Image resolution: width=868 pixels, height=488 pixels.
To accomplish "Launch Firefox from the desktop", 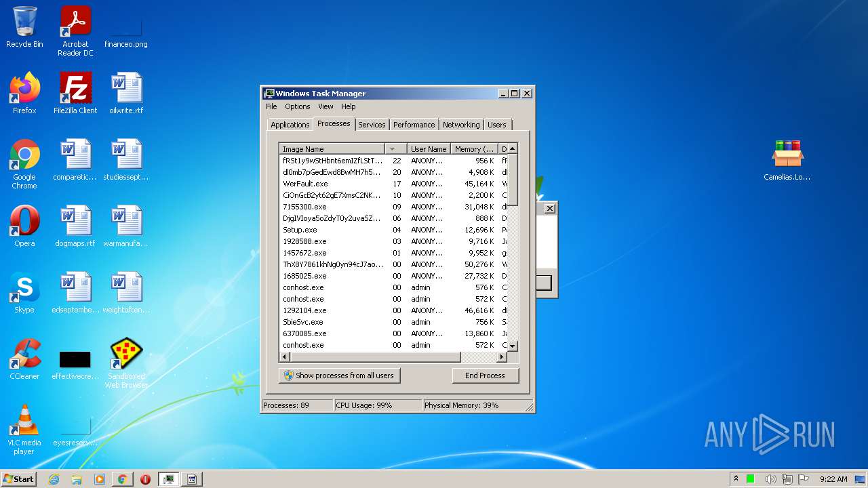I will tap(24, 94).
